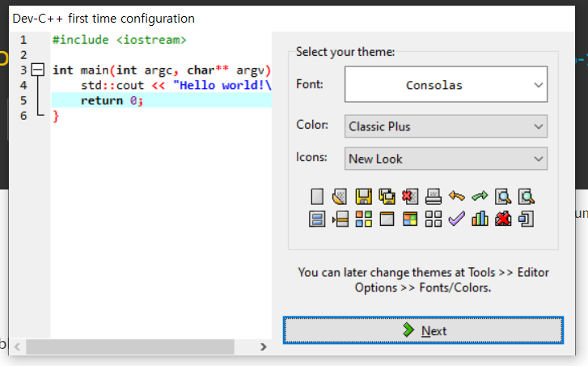Click the single floppy Save icon

[363, 196]
